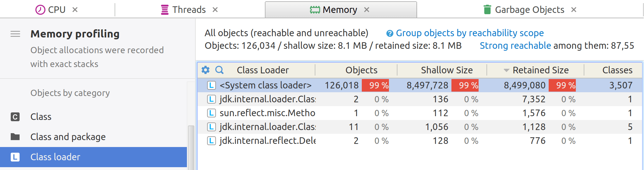Click the Garbage Objects trash bin icon
The height and width of the screenshot is (170, 644).
tap(487, 10)
